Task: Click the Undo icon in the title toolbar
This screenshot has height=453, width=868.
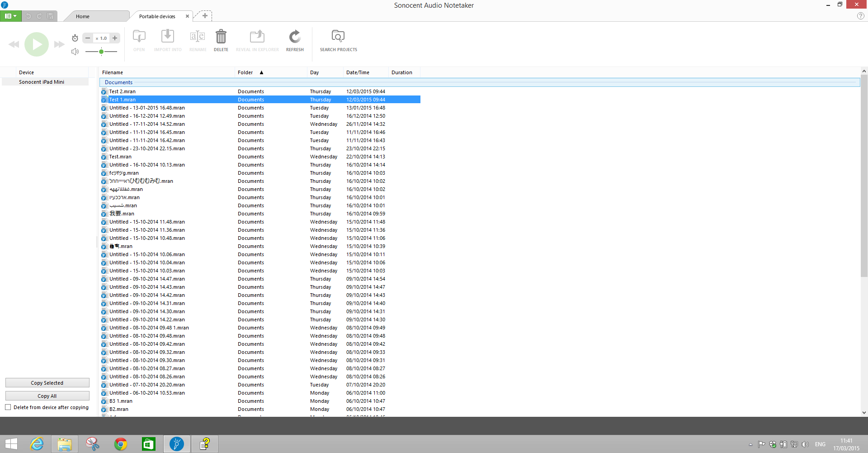Action: 28,16
